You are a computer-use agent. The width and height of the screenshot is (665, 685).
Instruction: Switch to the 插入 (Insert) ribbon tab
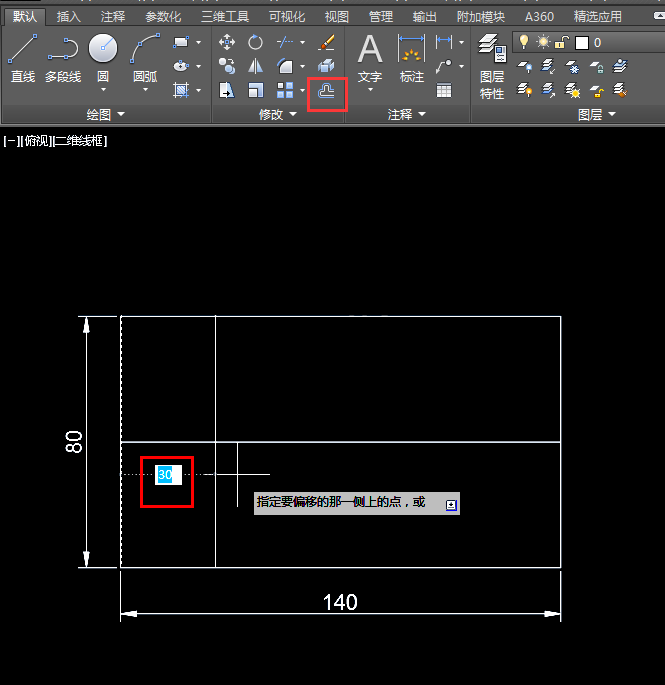pos(69,17)
